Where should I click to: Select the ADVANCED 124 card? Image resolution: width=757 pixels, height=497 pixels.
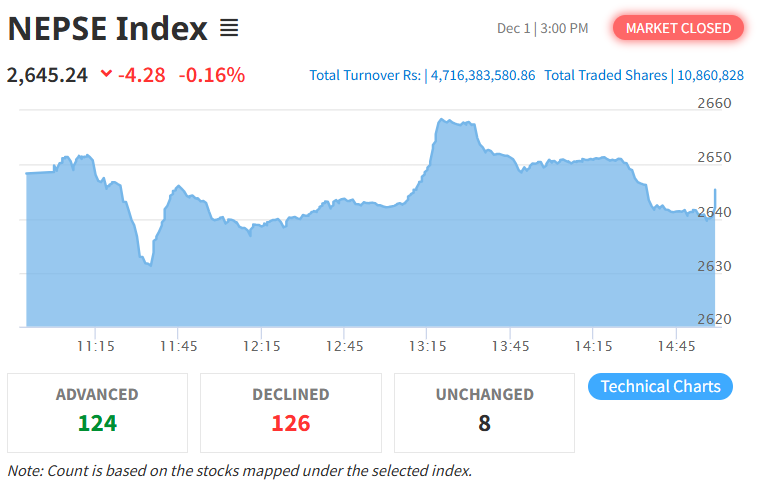point(97,412)
